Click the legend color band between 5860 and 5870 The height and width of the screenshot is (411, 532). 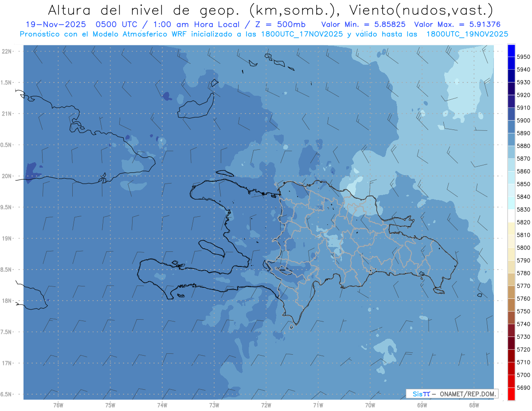click(x=511, y=165)
